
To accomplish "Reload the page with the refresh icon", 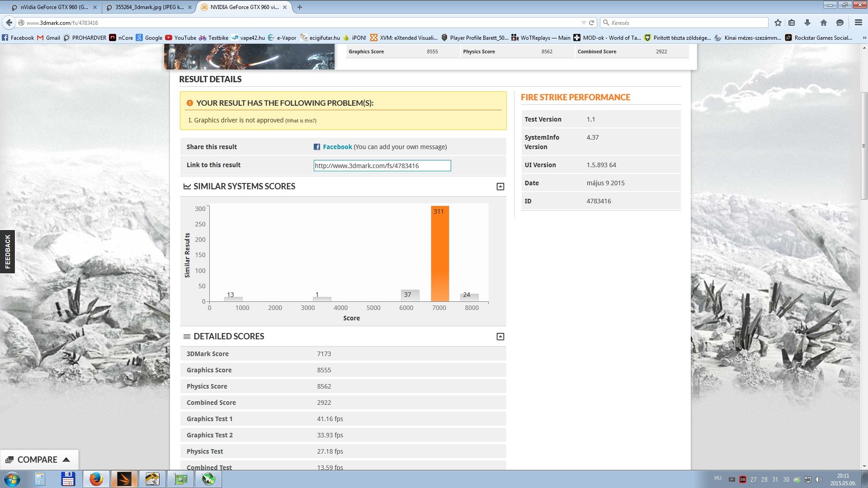I will pyautogui.click(x=591, y=23).
